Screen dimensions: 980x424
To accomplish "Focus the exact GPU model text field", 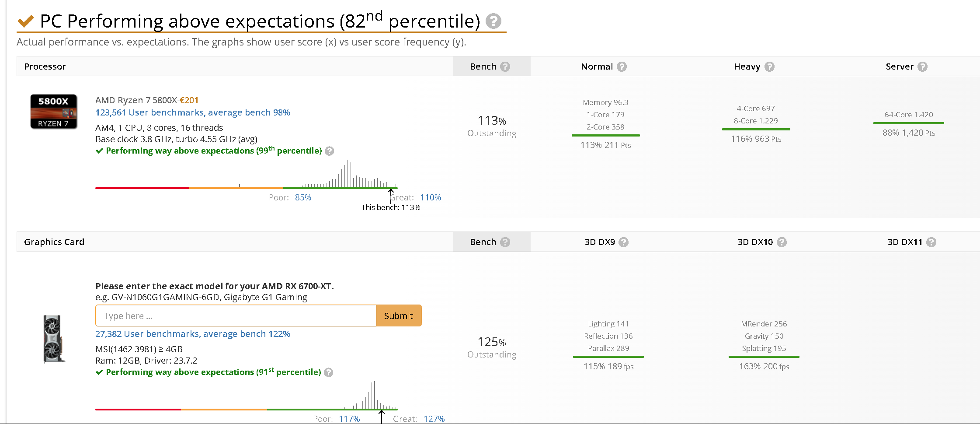I will [236, 315].
